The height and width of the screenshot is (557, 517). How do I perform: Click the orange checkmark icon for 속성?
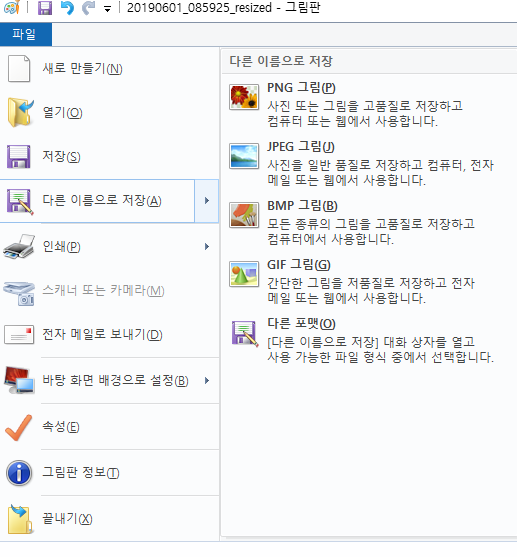(18, 427)
